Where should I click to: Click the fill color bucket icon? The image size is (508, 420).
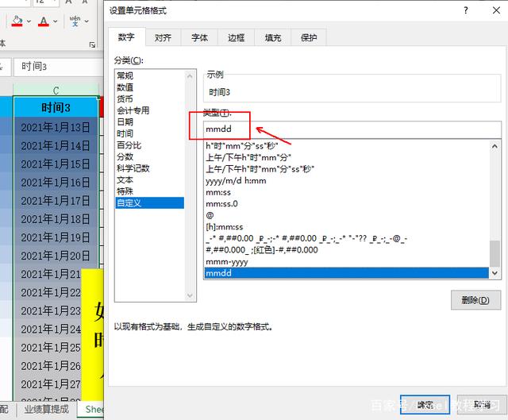(17, 21)
